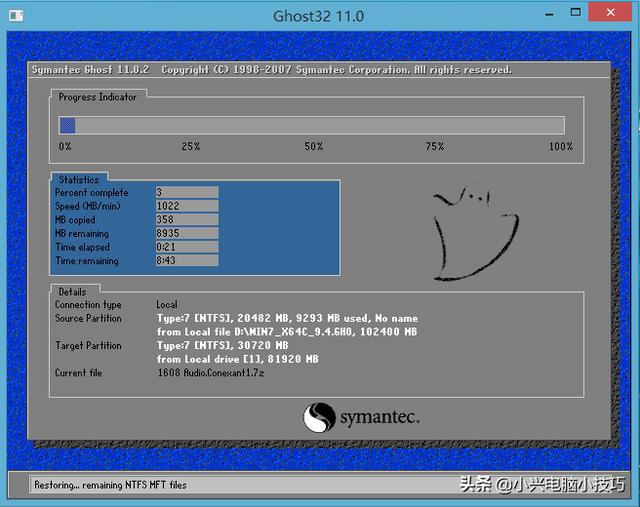640x507 pixels.
Task: Click the status bar 'Restoring... remaining NTFS MFT files'
Action: (110, 485)
